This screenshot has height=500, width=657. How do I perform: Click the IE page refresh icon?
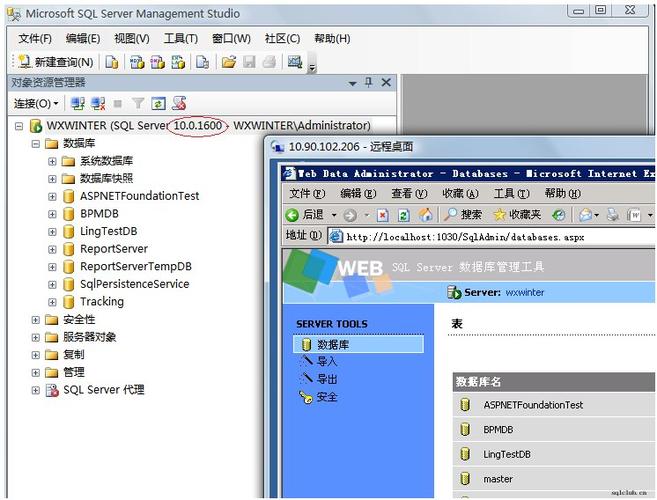coord(404,215)
